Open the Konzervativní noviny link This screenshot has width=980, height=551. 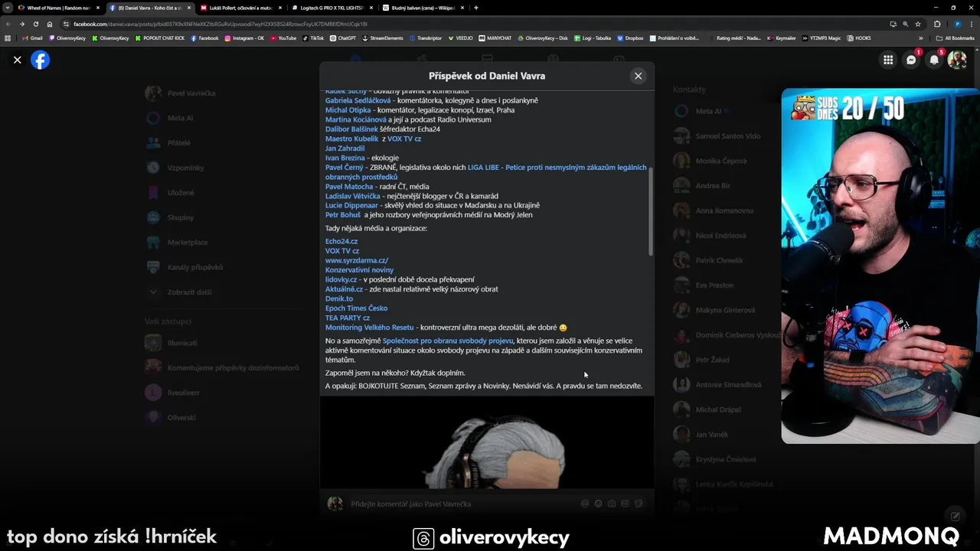point(359,270)
